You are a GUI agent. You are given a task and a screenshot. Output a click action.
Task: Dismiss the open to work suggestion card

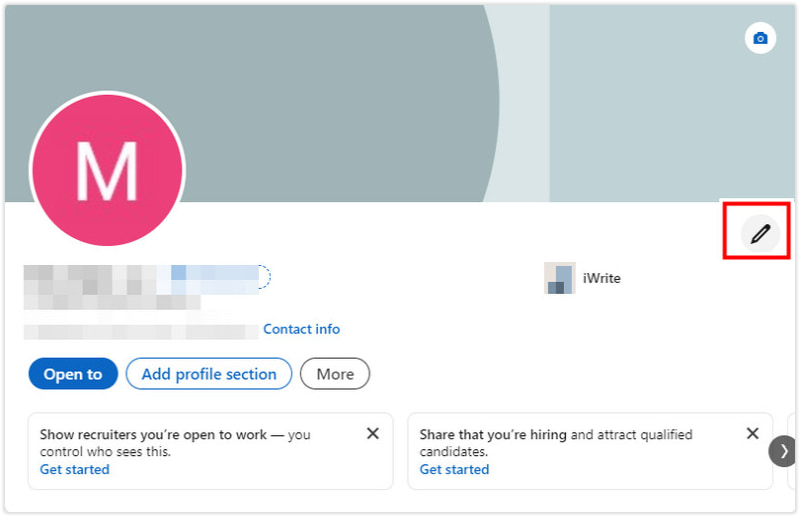[x=372, y=434]
